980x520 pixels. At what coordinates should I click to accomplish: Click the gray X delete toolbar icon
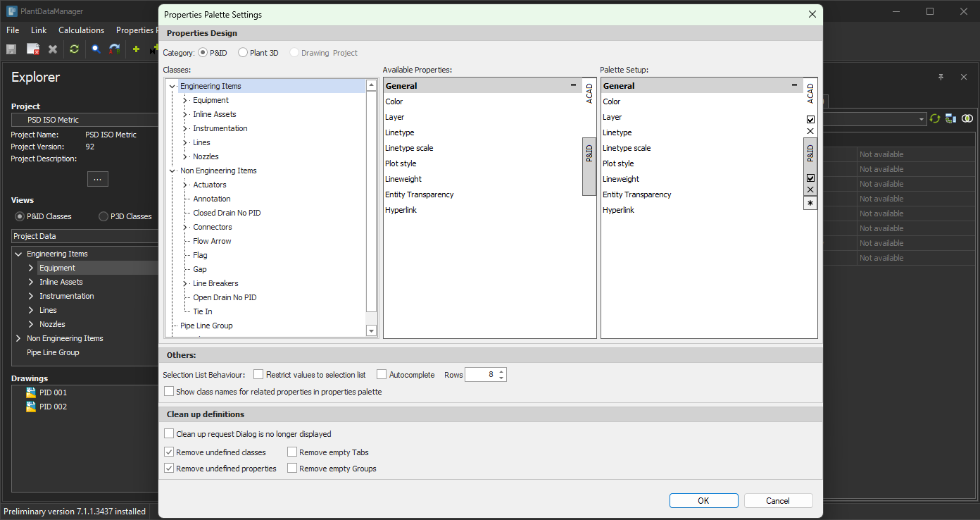point(53,49)
